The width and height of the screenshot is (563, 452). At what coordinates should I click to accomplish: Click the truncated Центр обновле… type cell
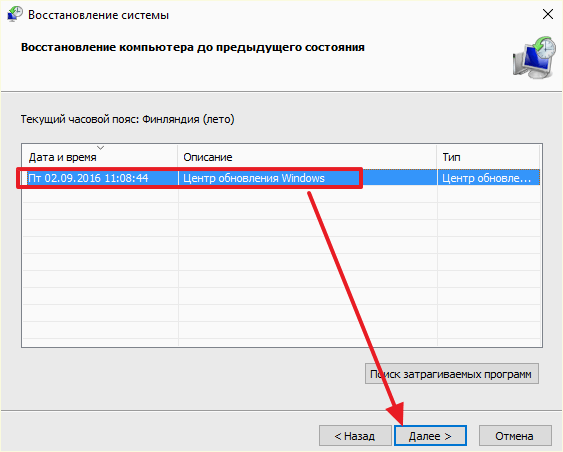point(486,178)
